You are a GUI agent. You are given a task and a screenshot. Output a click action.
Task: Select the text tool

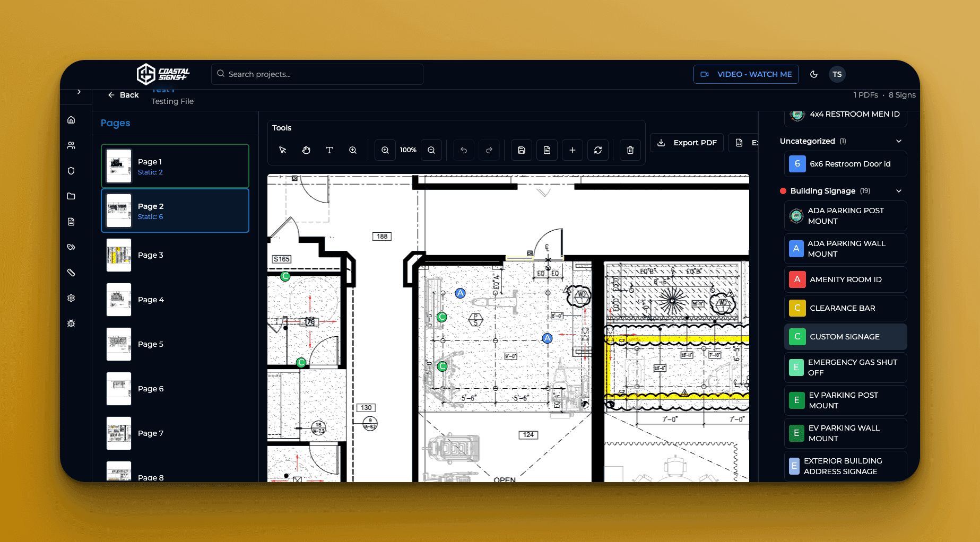pos(329,150)
